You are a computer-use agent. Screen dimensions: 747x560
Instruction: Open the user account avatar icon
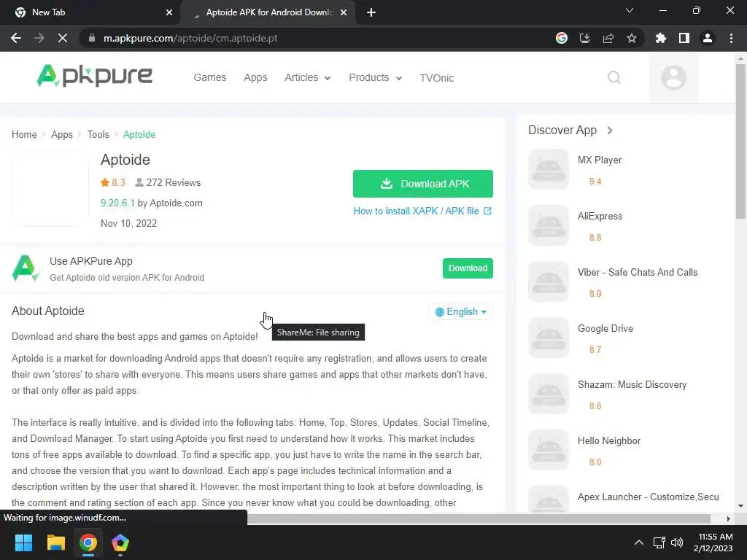coord(673,77)
